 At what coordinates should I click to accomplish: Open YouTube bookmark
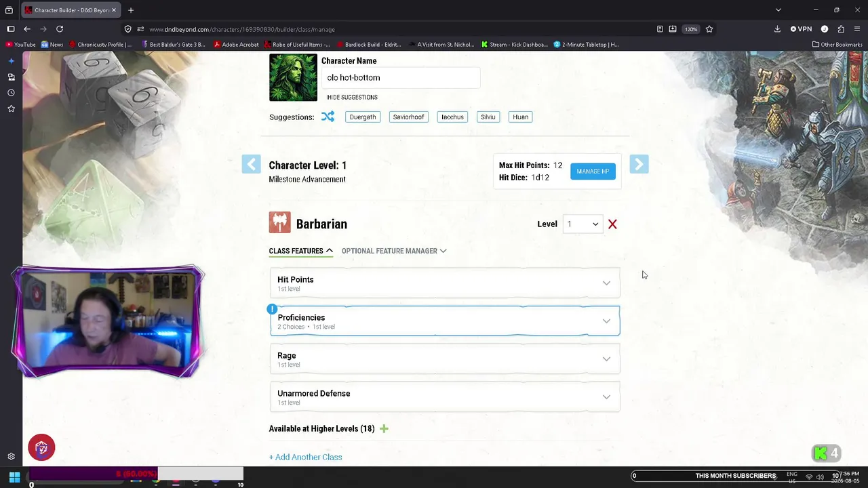(x=20, y=45)
